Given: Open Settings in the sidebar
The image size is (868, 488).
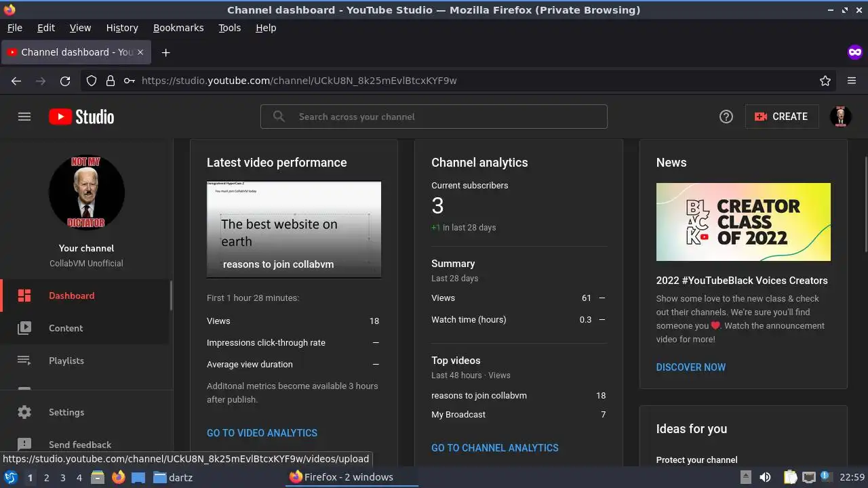Looking at the screenshot, I should click(x=85, y=412).
